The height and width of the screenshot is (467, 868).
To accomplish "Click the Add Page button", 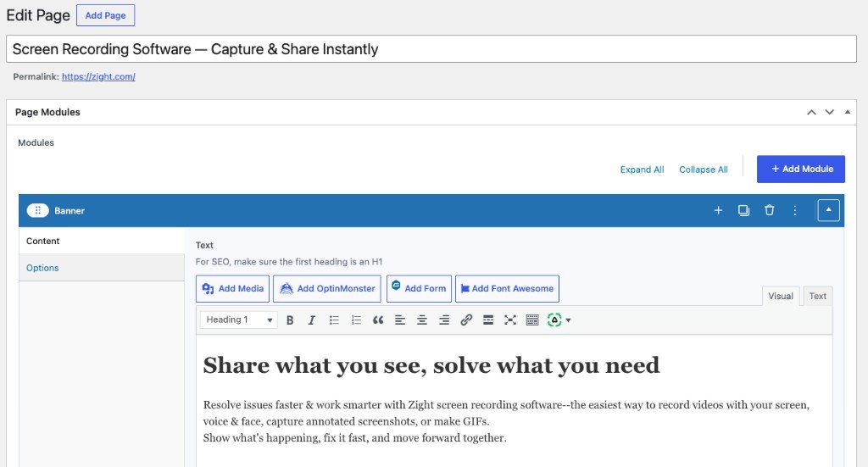I will (105, 15).
